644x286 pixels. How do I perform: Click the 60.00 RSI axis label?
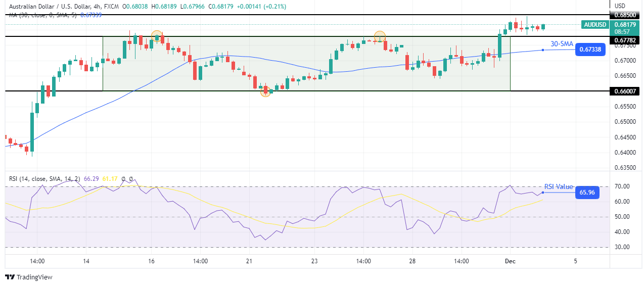(x=622, y=202)
